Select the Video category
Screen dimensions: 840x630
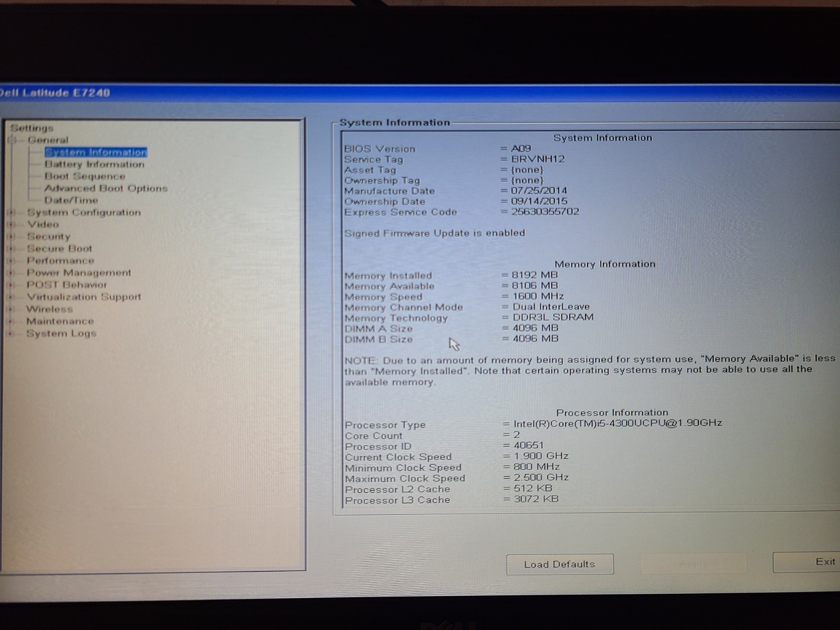pos(43,225)
